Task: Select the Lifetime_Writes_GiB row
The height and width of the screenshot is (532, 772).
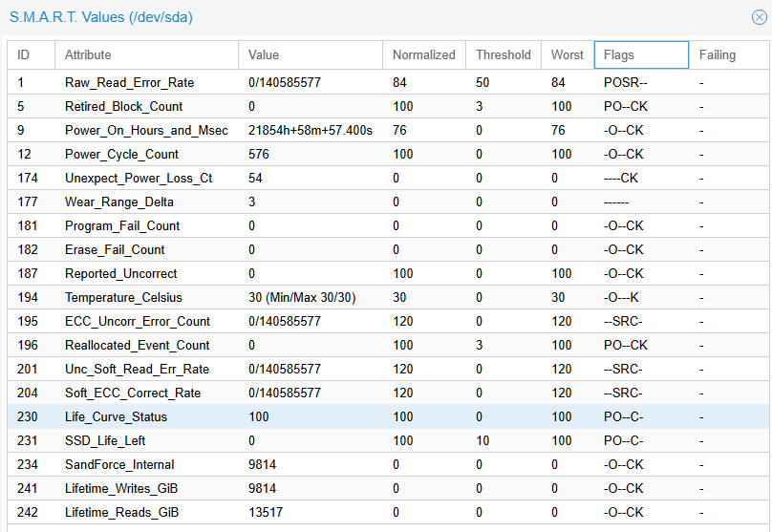Action: 121,489
